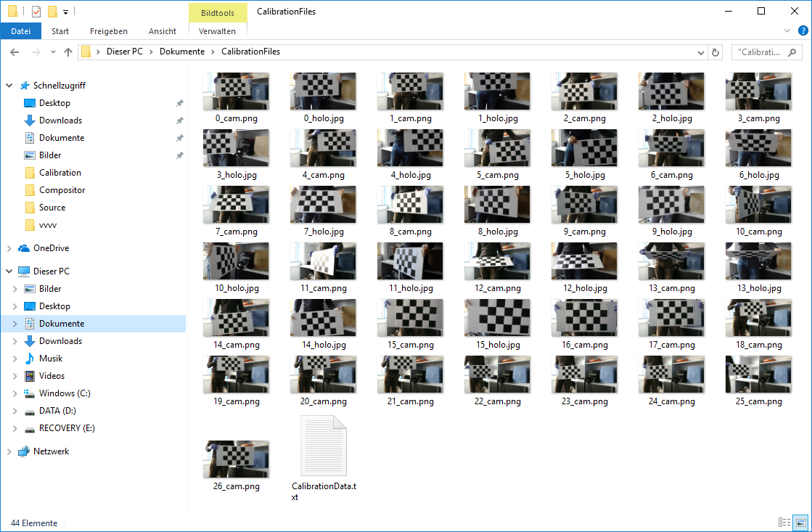Image resolution: width=812 pixels, height=532 pixels.
Task: Switch to large thumbnails view icon
Action: (x=800, y=522)
